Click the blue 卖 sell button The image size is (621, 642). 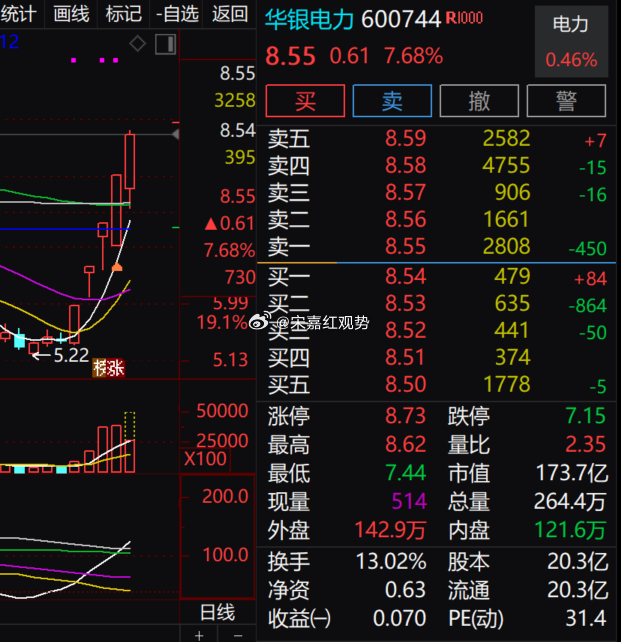tap(392, 101)
